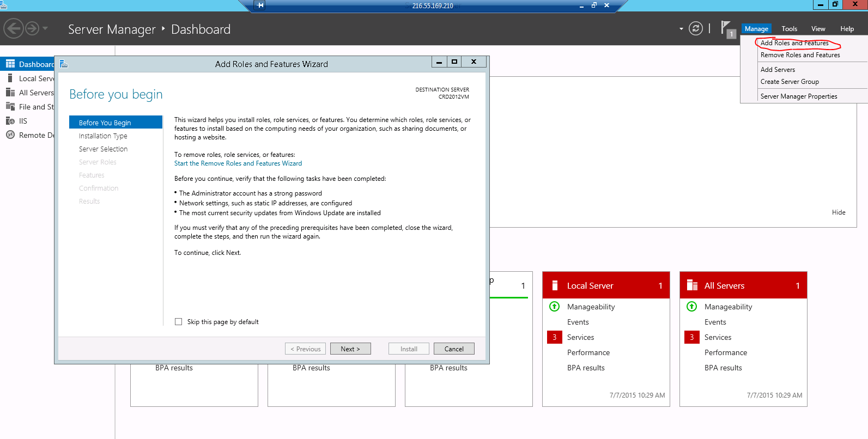The width and height of the screenshot is (868, 439).
Task: Open the View menu
Action: tap(818, 29)
